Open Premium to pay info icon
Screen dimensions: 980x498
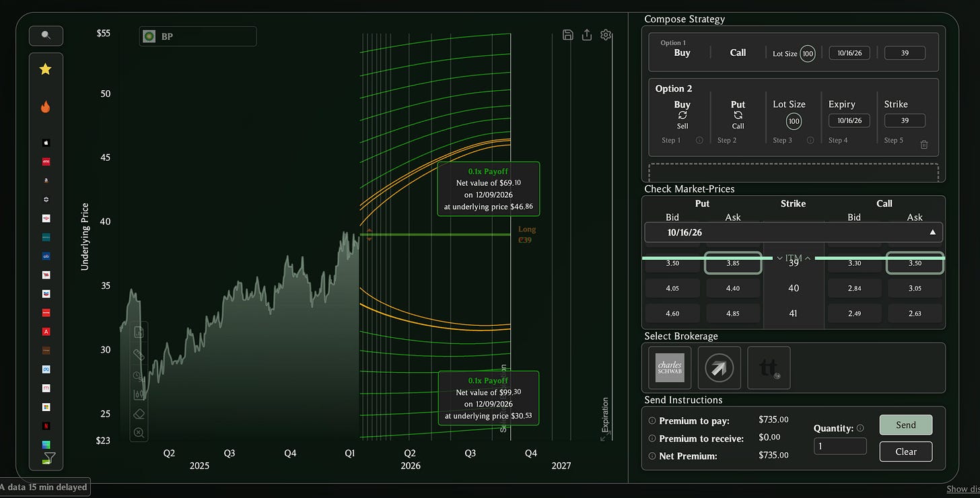(x=652, y=421)
